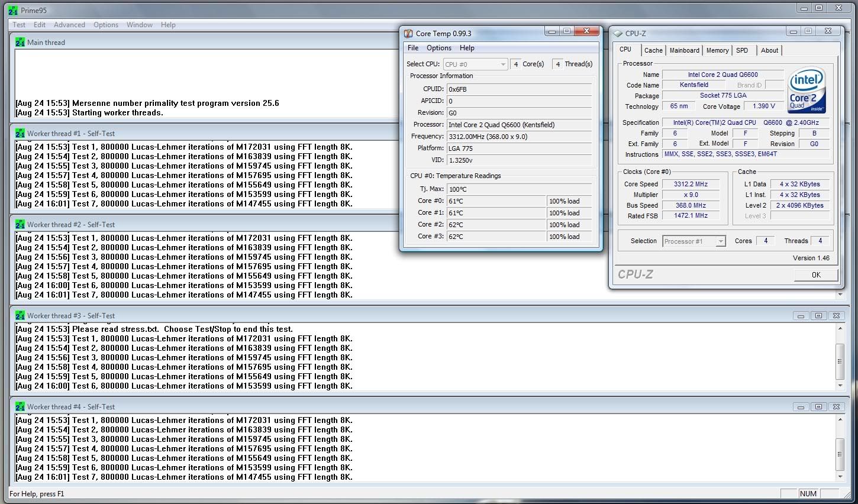
Task: Click the Core Temp thermometer title icon
Action: point(408,34)
